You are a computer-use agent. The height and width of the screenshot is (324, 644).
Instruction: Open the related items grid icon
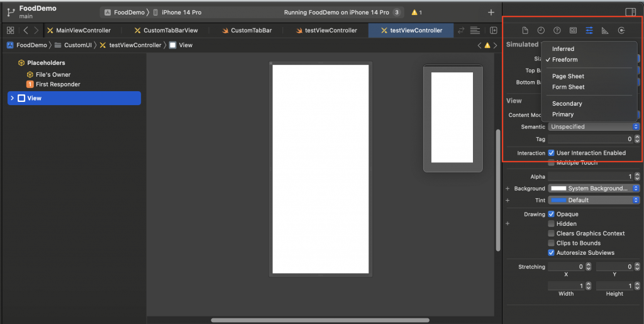pos(11,30)
